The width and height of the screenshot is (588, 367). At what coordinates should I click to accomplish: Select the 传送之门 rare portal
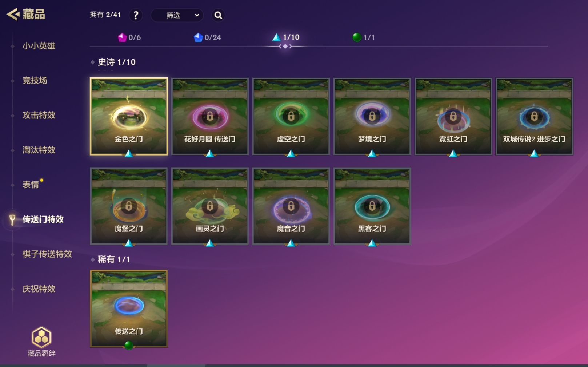129,309
